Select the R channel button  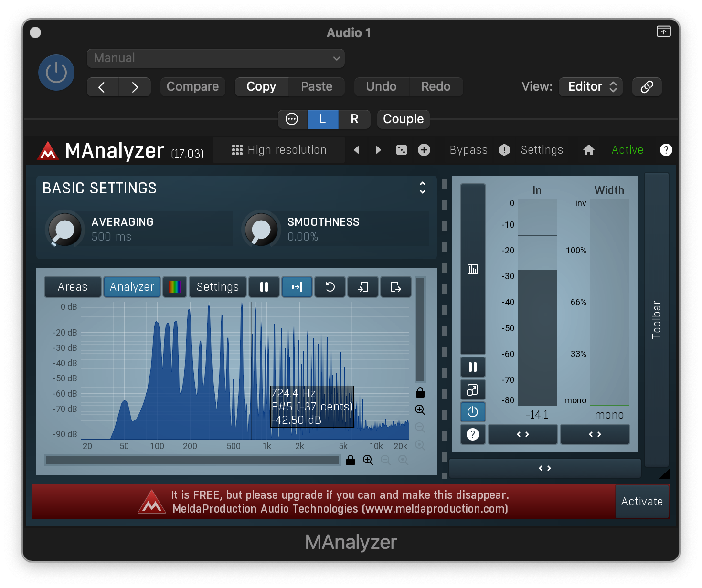(x=354, y=119)
